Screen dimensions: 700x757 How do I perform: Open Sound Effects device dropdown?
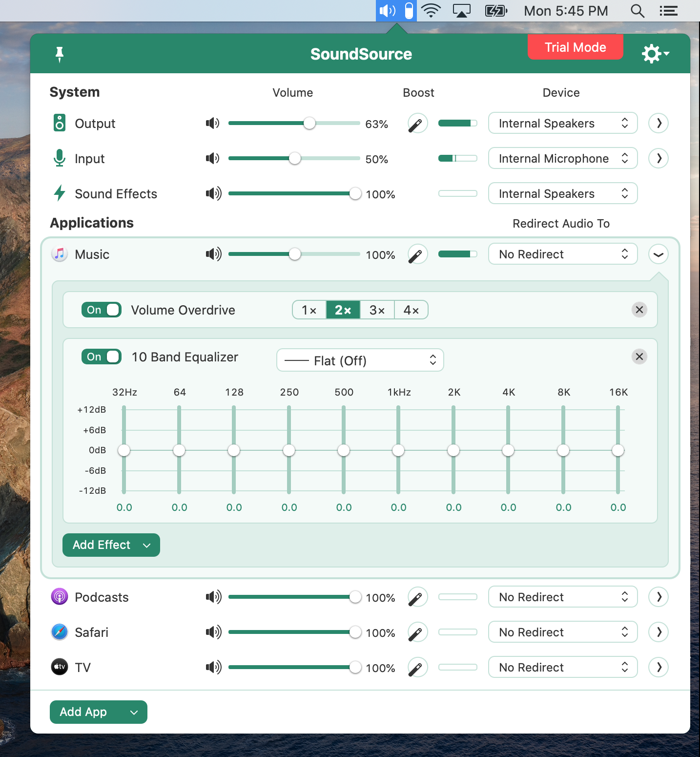(563, 193)
